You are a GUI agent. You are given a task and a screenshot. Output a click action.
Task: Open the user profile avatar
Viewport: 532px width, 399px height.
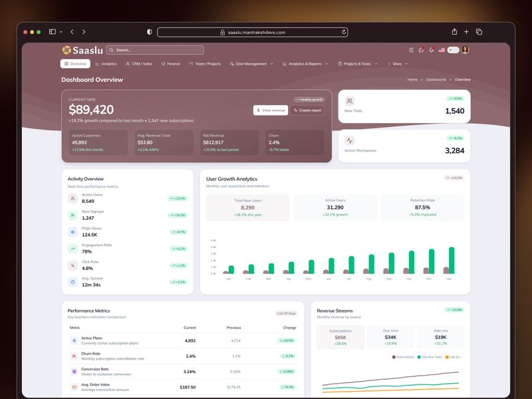pyautogui.click(x=465, y=50)
